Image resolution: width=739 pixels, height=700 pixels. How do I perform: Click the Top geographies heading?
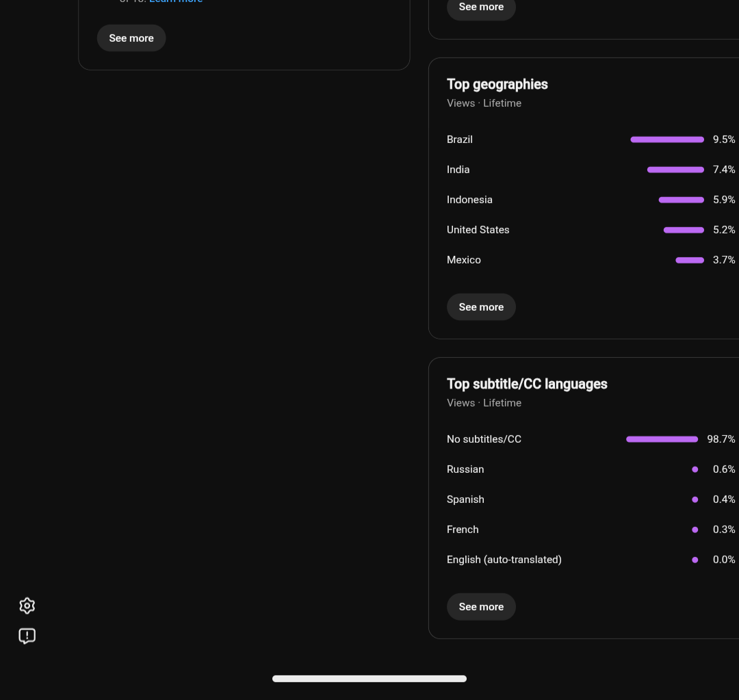[497, 84]
